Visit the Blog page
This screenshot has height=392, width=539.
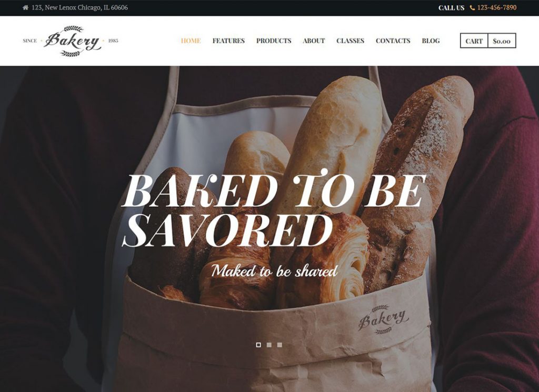pyautogui.click(x=431, y=41)
